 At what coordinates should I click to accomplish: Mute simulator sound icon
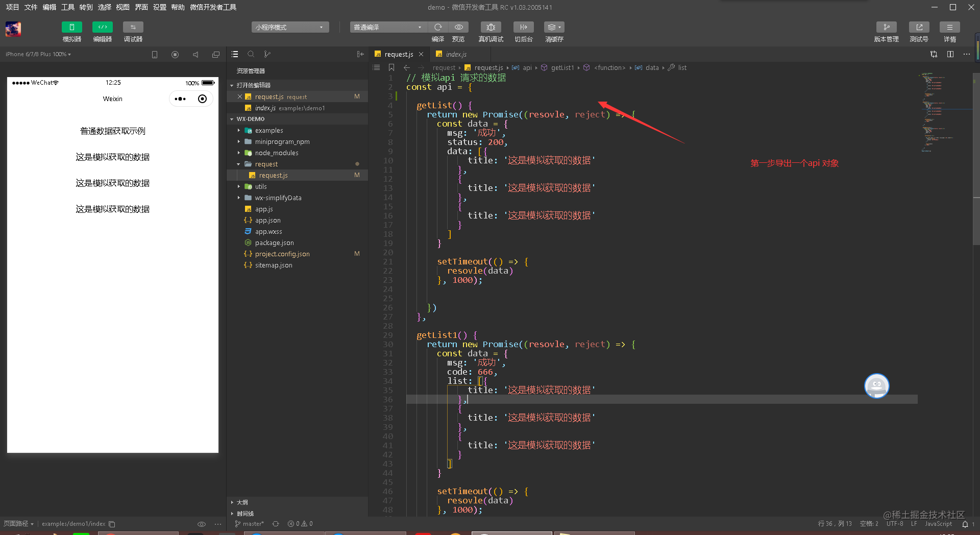click(195, 55)
